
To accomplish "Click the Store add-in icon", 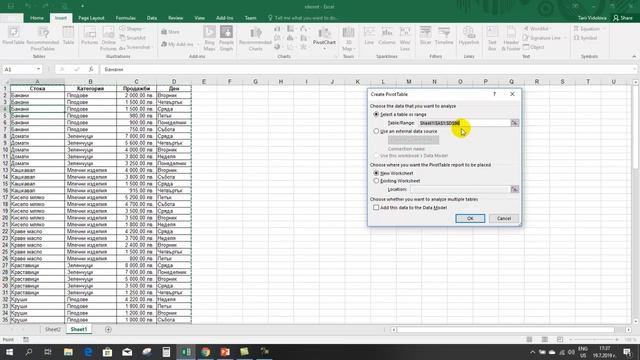I will pyautogui.click(x=170, y=32).
